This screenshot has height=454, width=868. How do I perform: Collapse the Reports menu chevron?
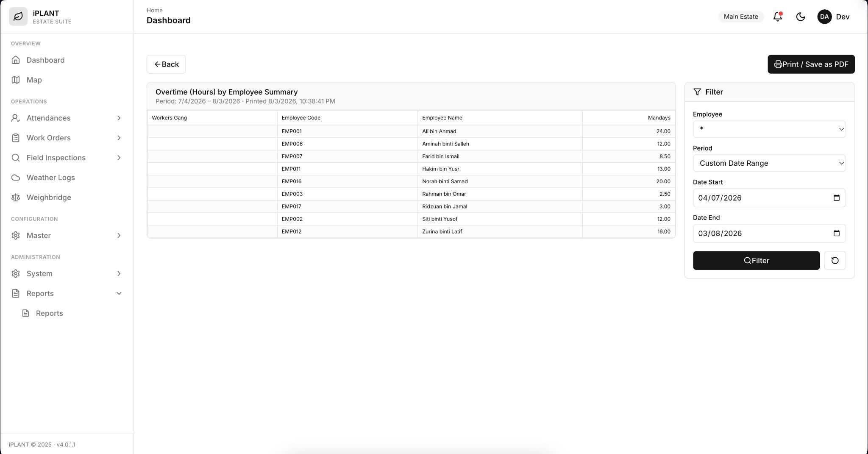point(119,293)
